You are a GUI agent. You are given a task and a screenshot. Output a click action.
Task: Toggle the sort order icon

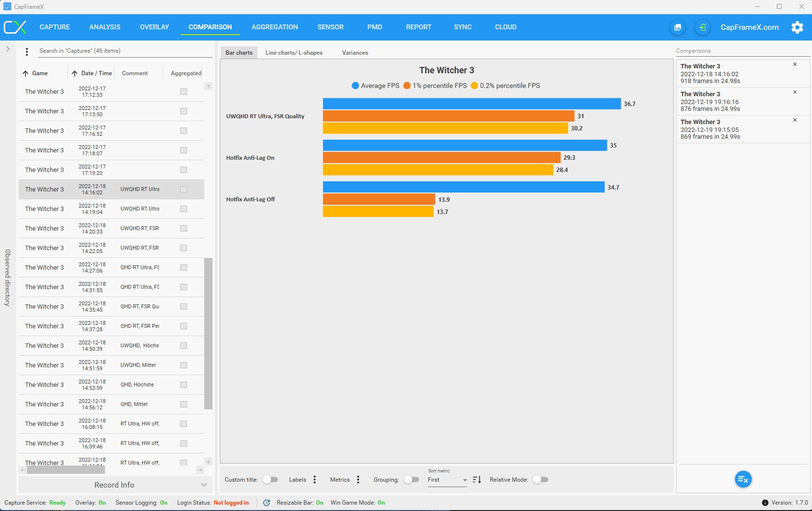coord(477,480)
